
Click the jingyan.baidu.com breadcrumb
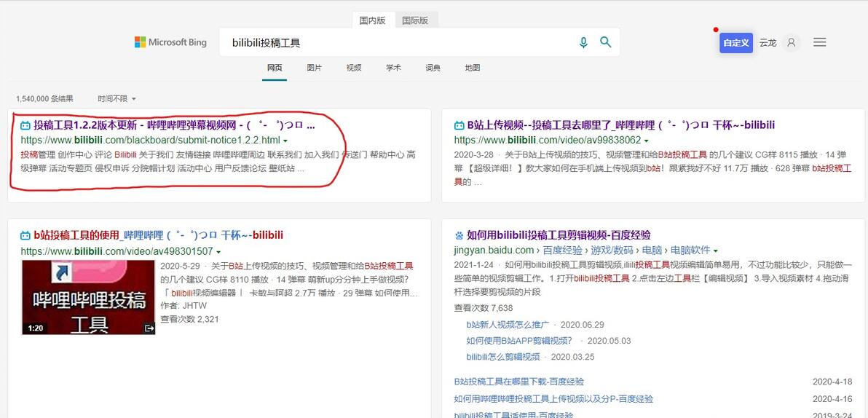pyautogui.click(x=494, y=251)
